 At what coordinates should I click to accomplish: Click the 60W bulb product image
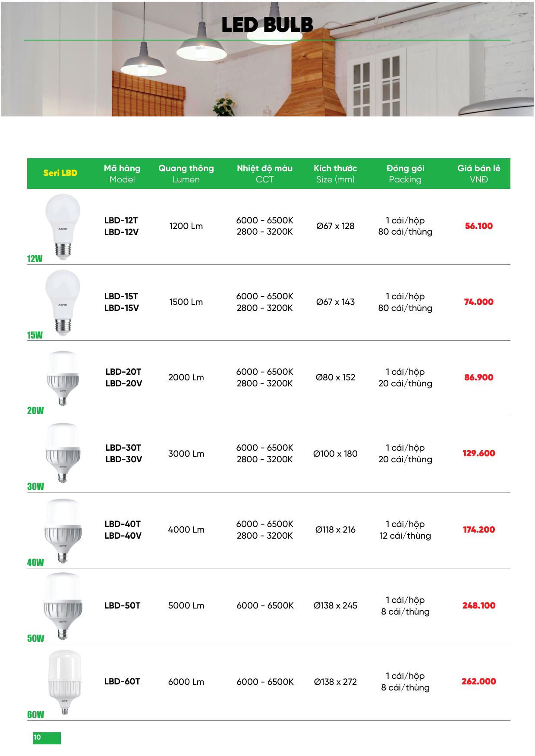[x=63, y=682]
